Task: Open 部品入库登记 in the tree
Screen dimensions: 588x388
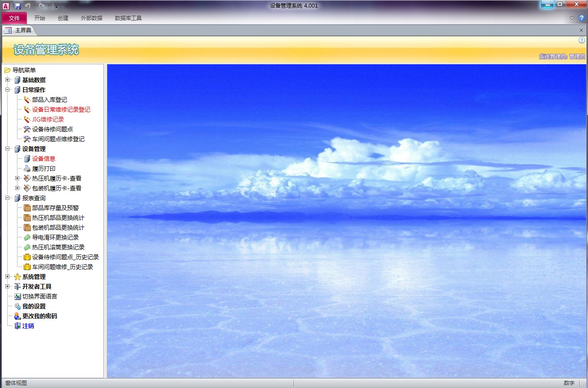Action: 50,100
